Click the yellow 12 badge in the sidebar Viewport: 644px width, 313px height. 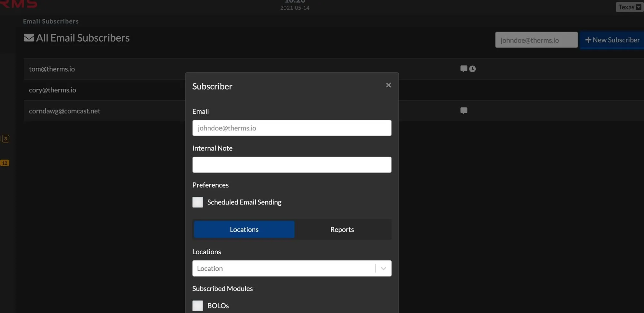(5, 163)
